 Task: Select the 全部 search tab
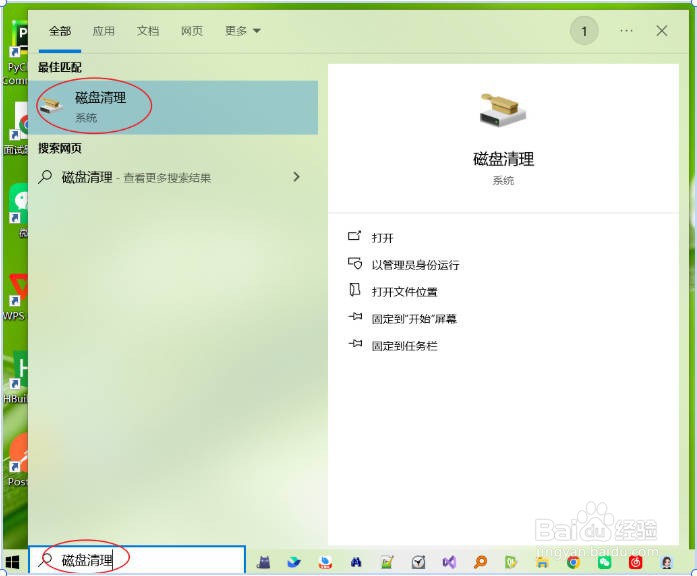[60, 31]
